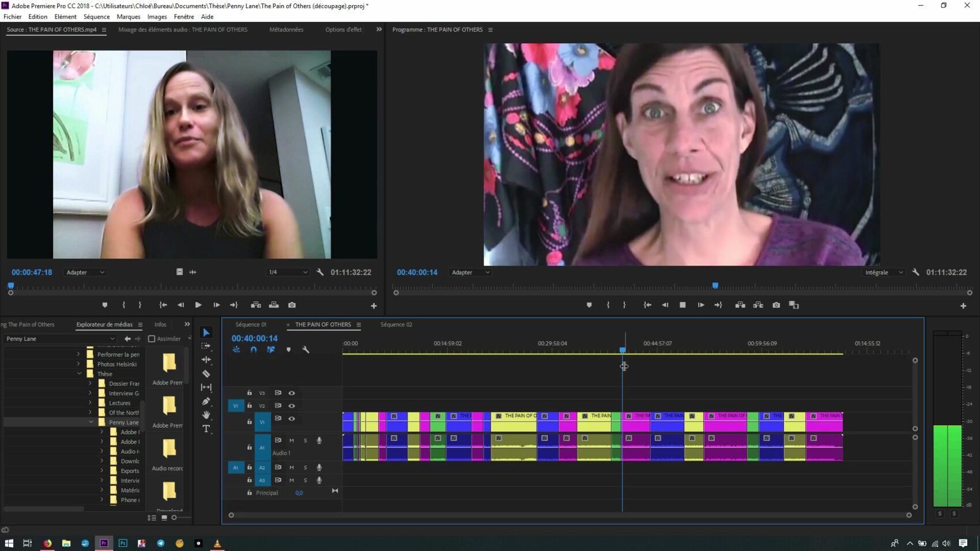This screenshot has width=980, height=551.
Task: Enable the Assimiler checkbox
Action: pyautogui.click(x=152, y=339)
